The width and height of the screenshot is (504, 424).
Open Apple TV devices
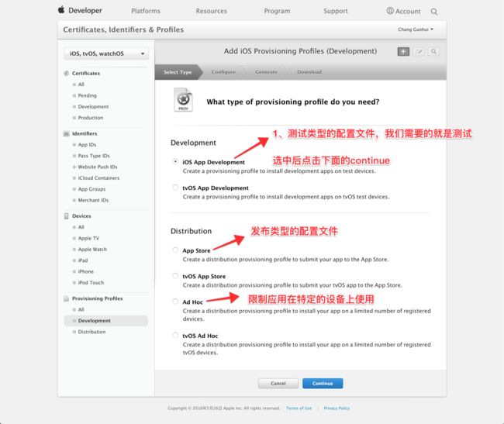[88, 238]
